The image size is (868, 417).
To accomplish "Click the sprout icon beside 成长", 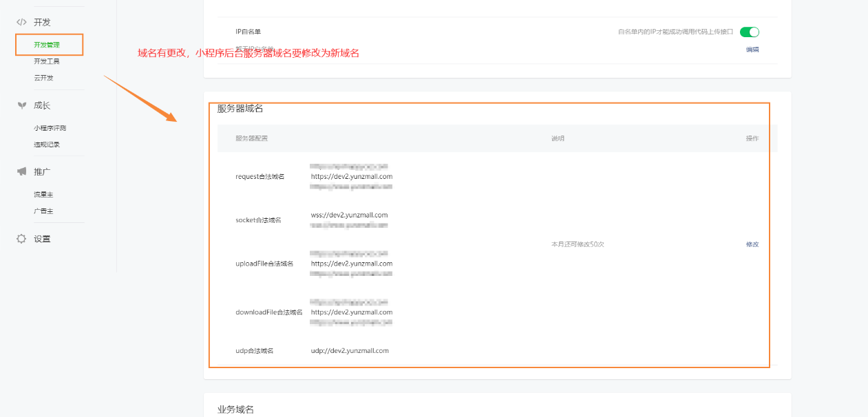I will (21, 105).
